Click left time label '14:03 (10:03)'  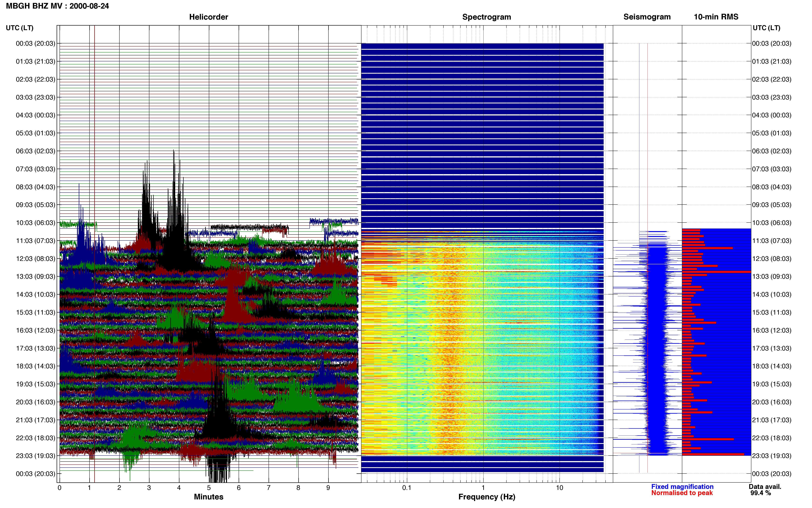coord(36,294)
